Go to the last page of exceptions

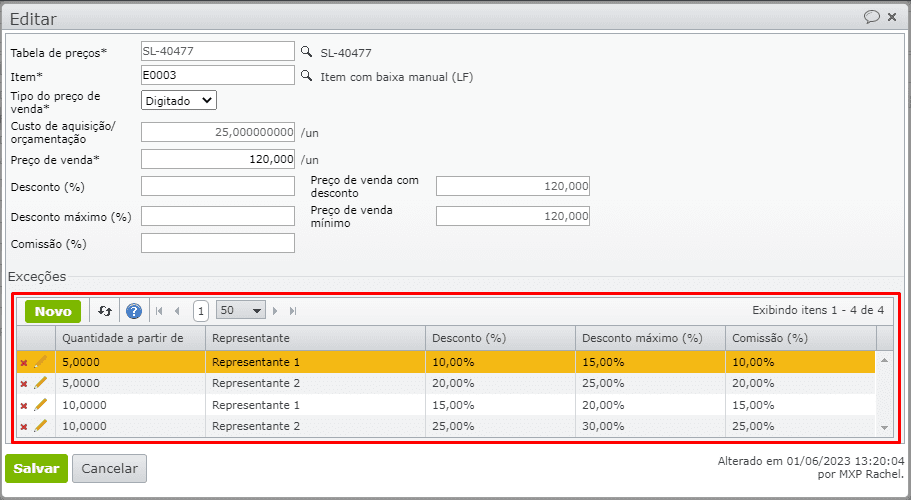[x=293, y=311]
